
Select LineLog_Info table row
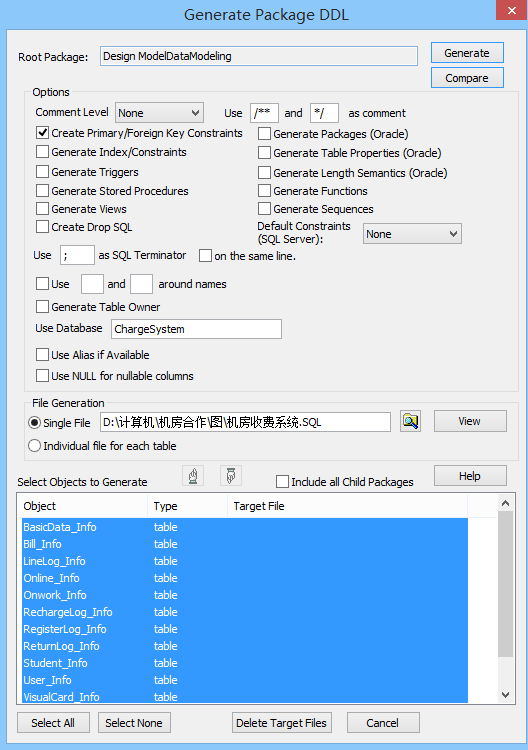pyautogui.click(x=245, y=561)
